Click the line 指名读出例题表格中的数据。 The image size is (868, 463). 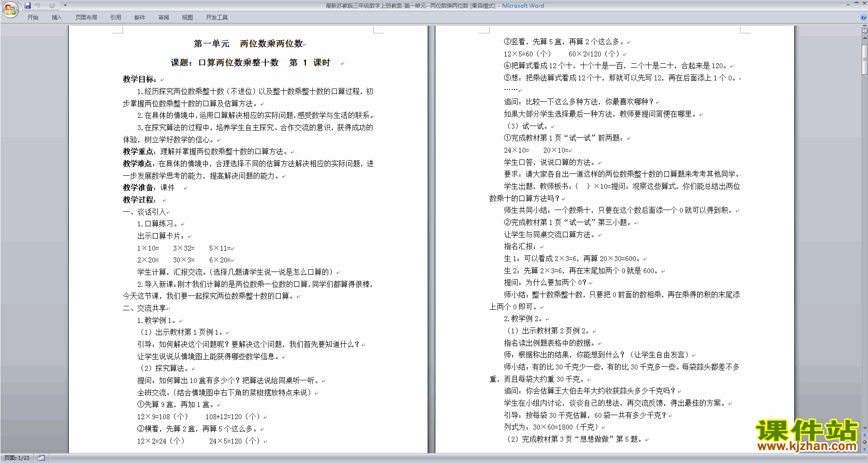point(550,343)
